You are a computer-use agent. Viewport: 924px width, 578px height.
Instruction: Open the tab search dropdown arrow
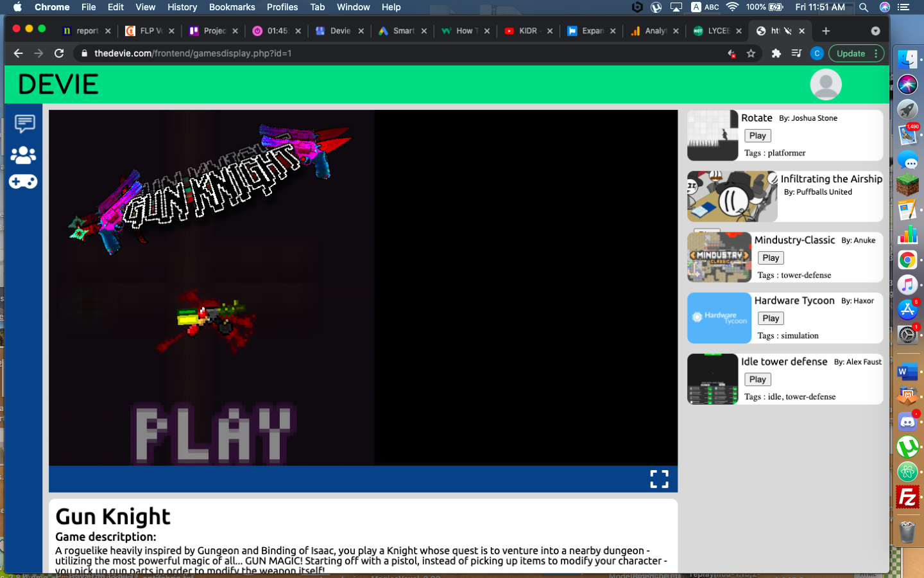pos(875,31)
